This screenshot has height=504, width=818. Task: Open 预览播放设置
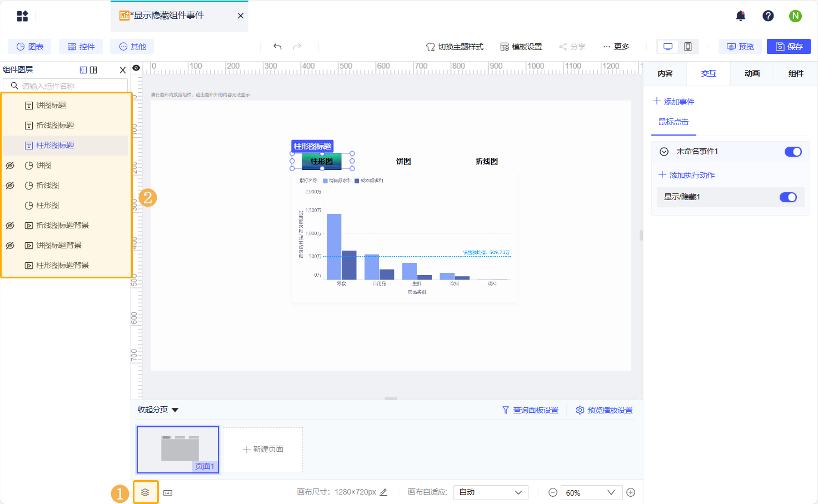tap(604, 410)
